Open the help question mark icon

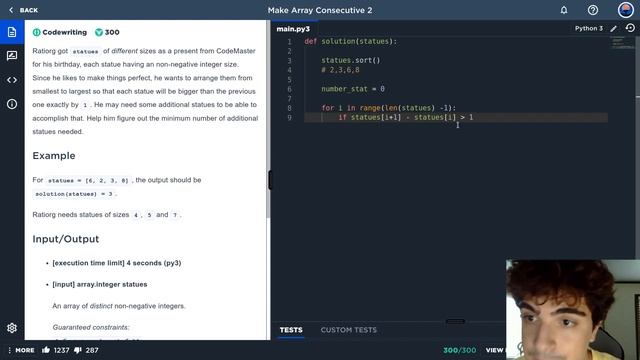click(x=593, y=10)
